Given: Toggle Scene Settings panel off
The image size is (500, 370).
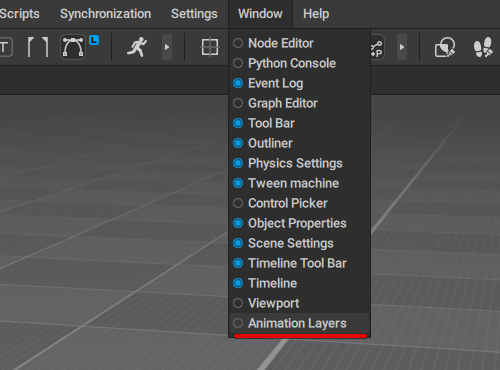Looking at the screenshot, I should (300, 243).
